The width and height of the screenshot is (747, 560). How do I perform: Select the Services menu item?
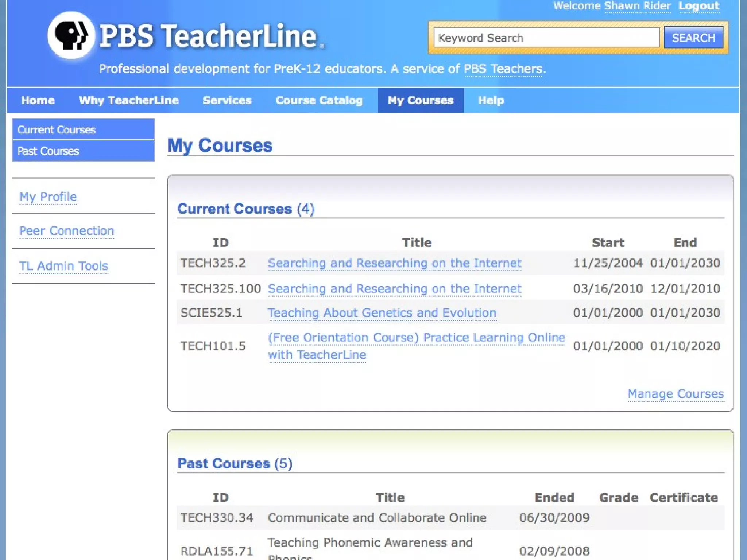227,101
